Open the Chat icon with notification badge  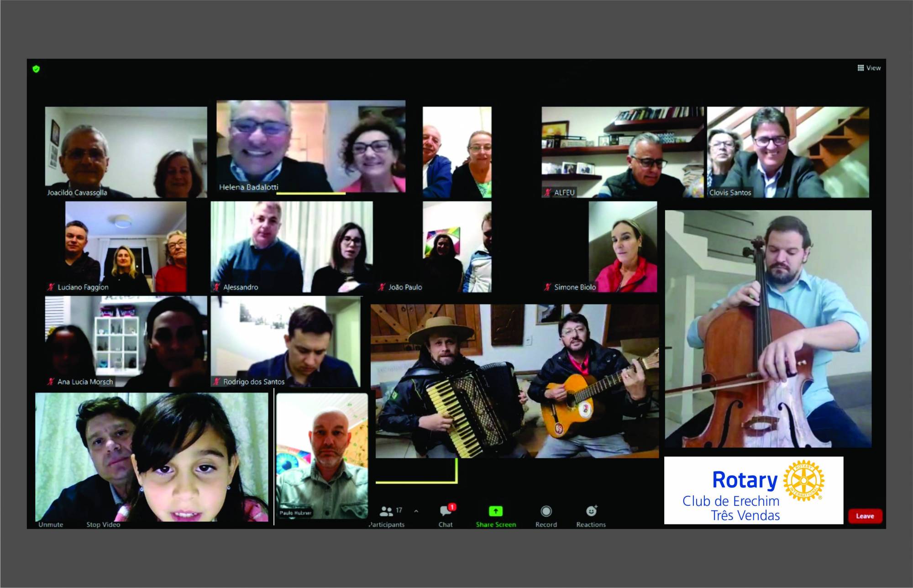tap(446, 511)
